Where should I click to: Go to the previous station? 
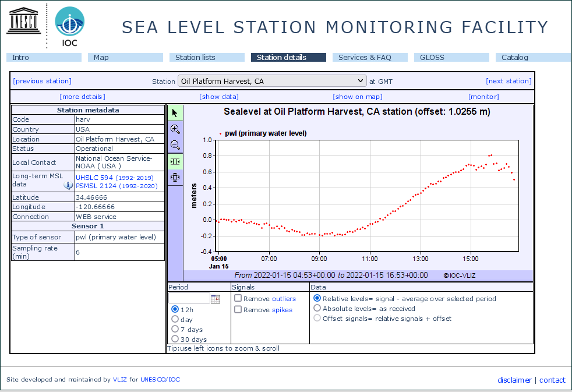tap(43, 81)
